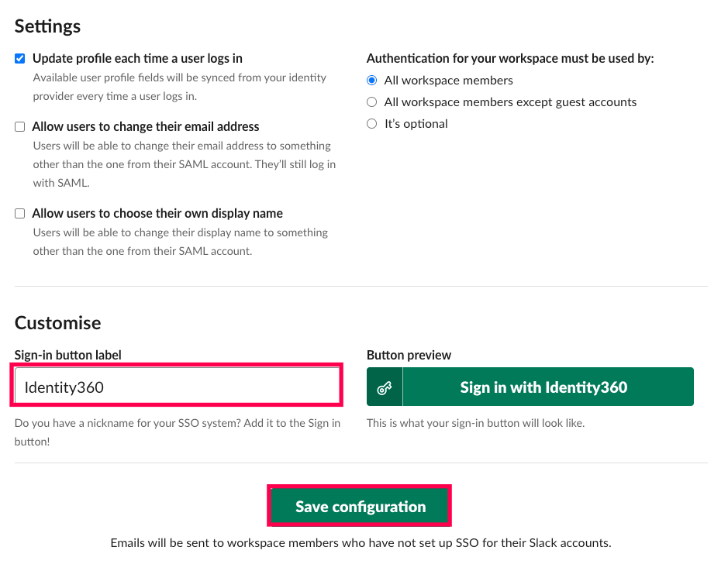Tick "Allow users to choose their own display name" checkbox
The height and width of the screenshot is (571, 728).
[x=20, y=214]
